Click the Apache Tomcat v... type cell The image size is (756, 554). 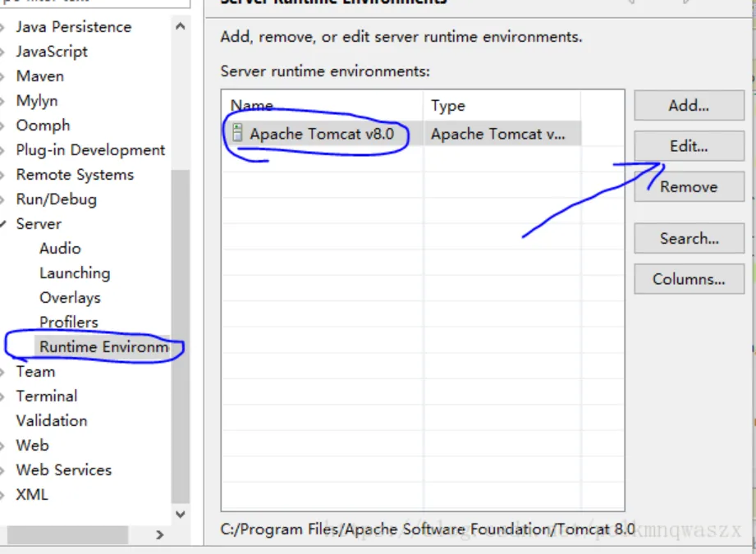tap(497, 134)
